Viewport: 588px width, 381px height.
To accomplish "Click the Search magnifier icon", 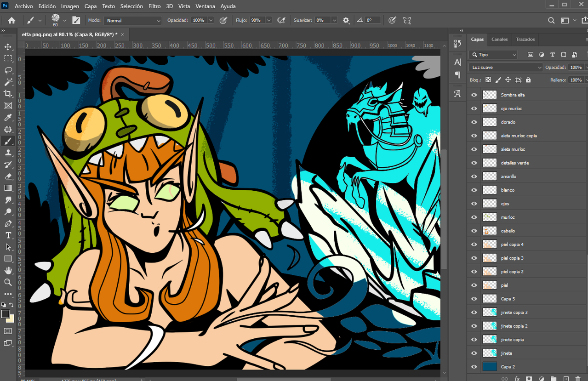I will [551, 20].
